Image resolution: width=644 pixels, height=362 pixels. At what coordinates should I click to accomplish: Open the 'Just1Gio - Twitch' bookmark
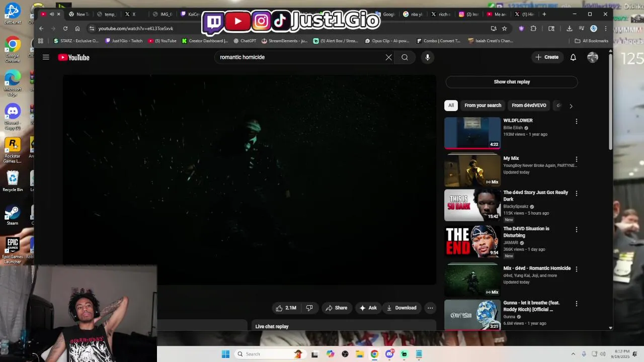pyautogui.click(x=124, y=41)
